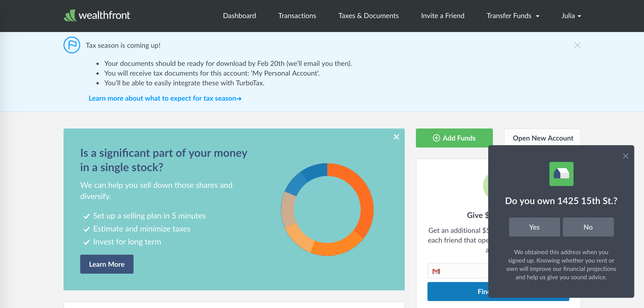Open the Transactions page
Image resolution: width=644 pixels, height=308 pixels.
pos(297,16)
